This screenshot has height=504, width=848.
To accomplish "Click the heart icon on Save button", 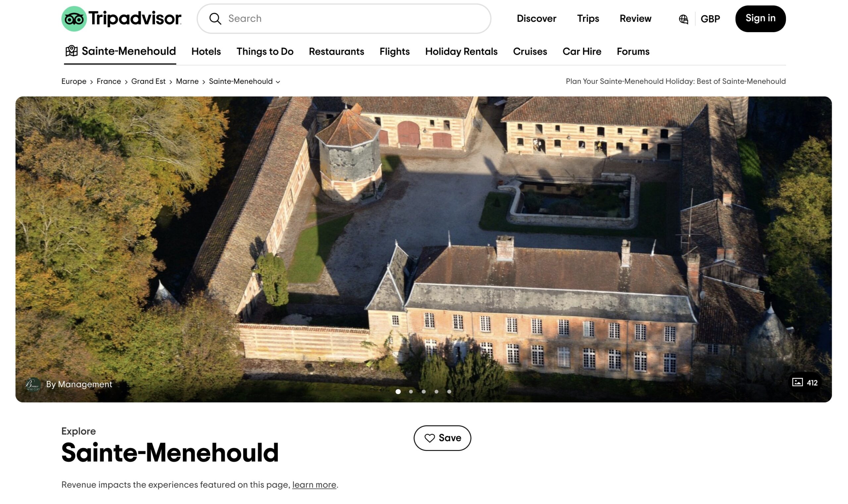I will point(429,438).
